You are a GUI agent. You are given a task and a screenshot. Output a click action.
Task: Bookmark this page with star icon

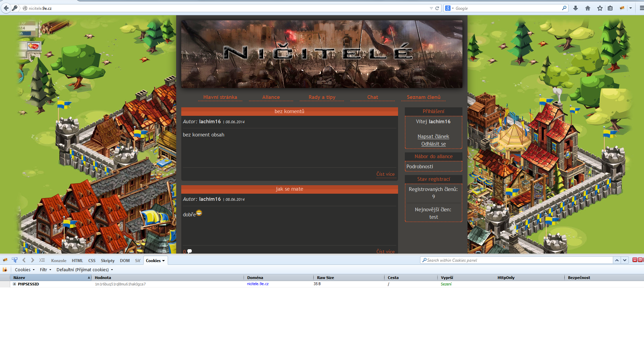pos(600,8)
